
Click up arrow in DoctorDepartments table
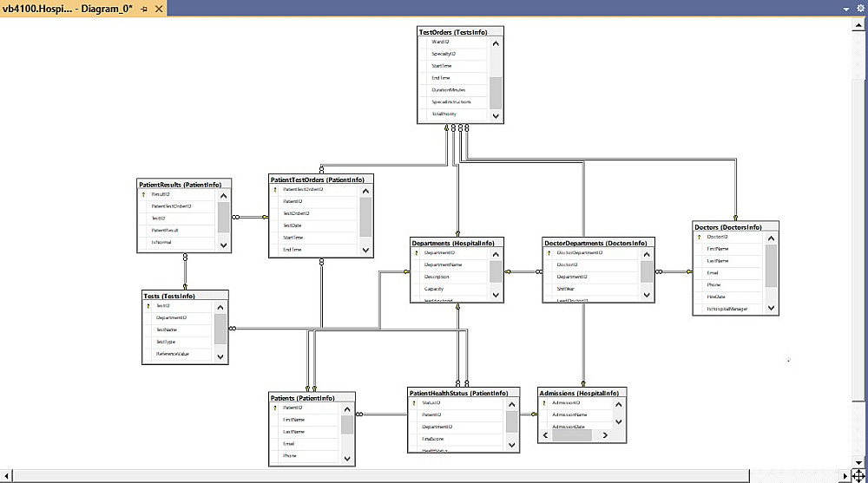tap(647, 254)
